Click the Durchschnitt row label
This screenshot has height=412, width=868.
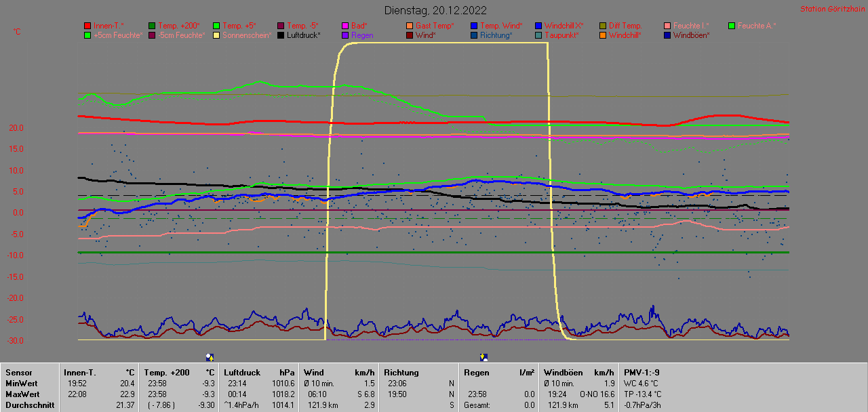[x=30, y=405]
